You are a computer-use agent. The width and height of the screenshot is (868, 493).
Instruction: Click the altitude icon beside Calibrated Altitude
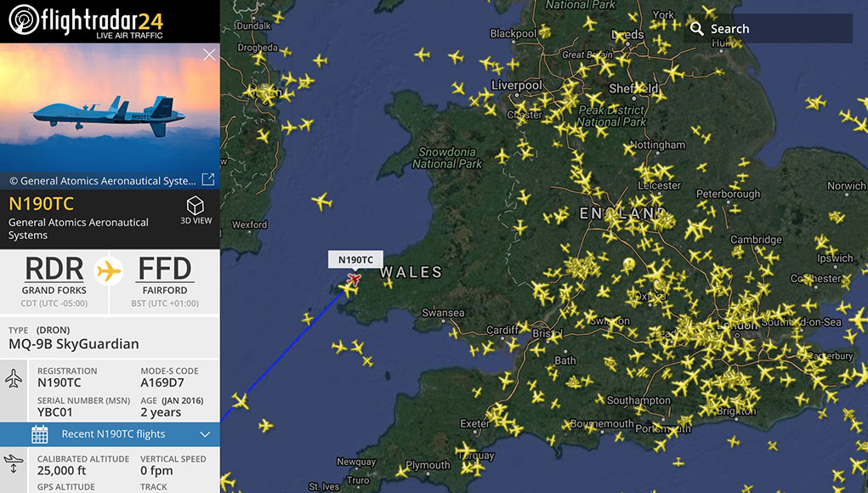point(14,463)
